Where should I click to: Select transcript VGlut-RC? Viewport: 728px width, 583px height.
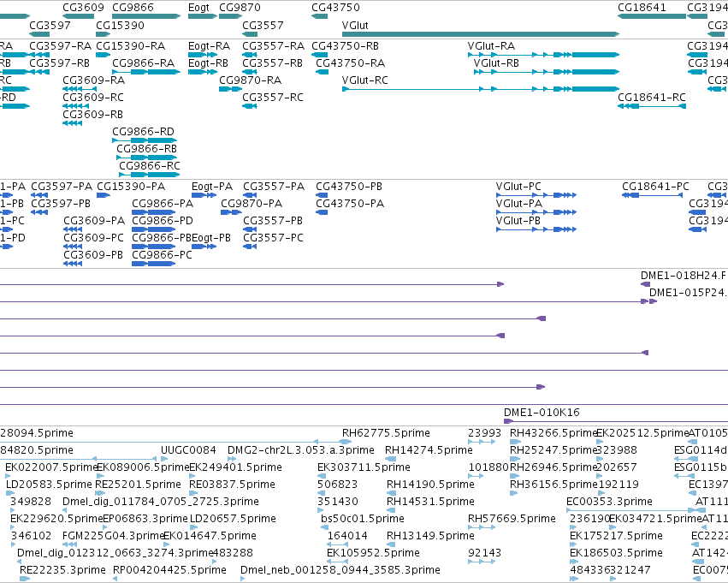click(481, 89)
